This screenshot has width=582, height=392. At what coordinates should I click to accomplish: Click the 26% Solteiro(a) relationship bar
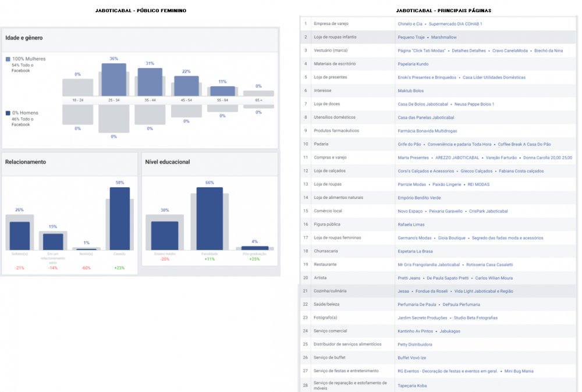(19, 236)
